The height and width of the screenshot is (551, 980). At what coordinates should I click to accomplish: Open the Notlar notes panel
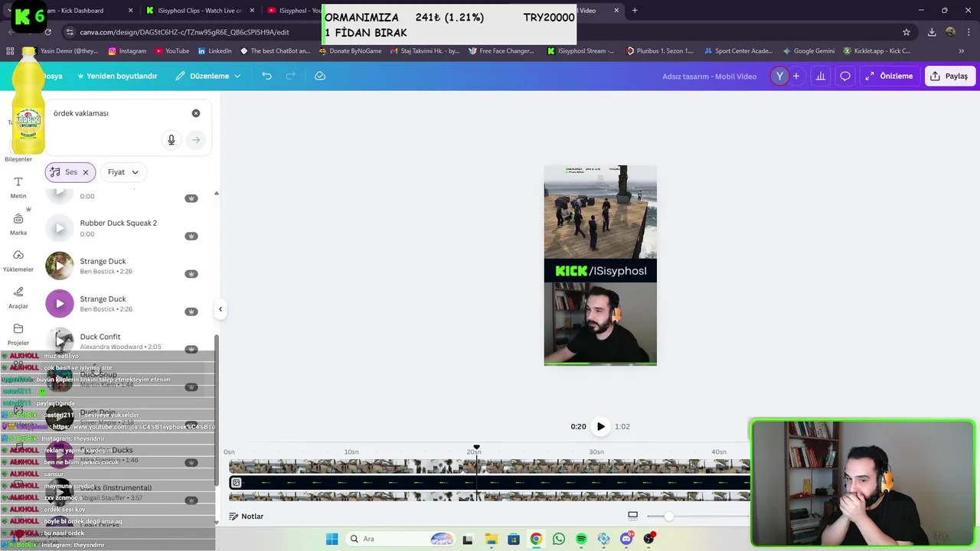[x=247, y=517]
